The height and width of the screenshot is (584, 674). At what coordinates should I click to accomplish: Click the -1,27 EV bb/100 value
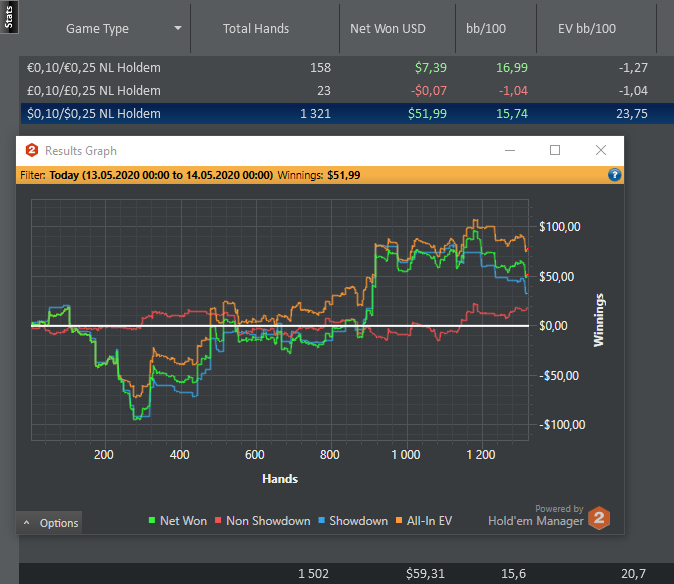pos(633,68)
